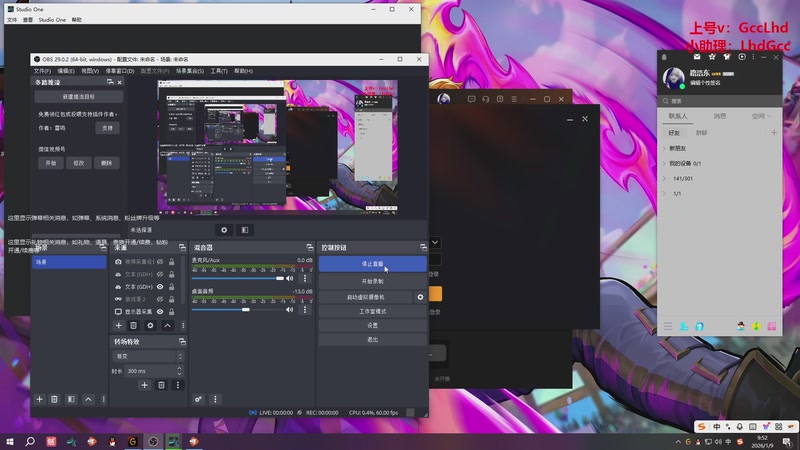Expand 我的设备 0/1 group in QQ

665,163
